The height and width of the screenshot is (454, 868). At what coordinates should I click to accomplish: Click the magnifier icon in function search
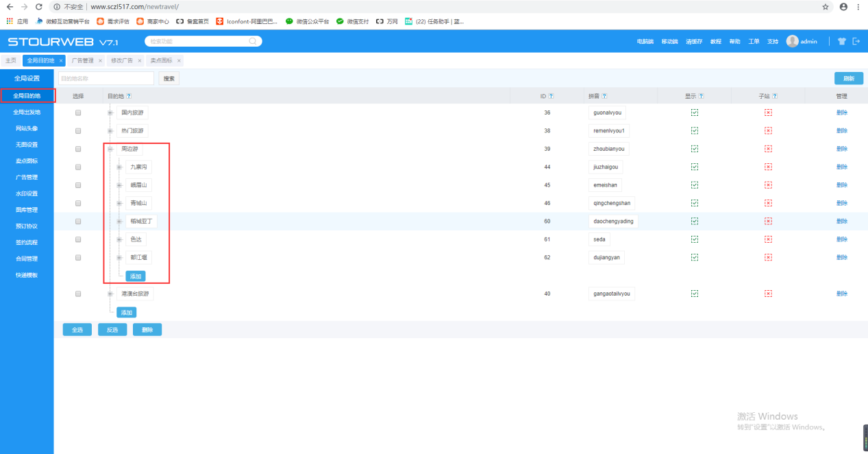coord(253,41)
